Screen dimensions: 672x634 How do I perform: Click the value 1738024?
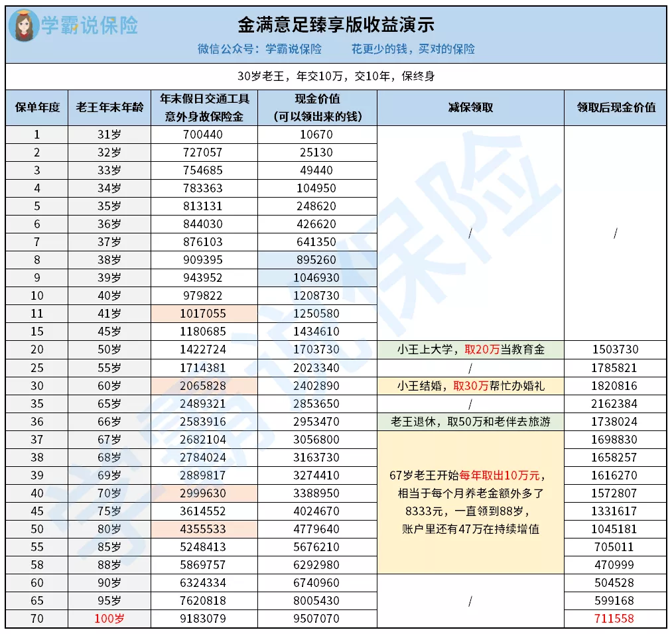(614, 422)
